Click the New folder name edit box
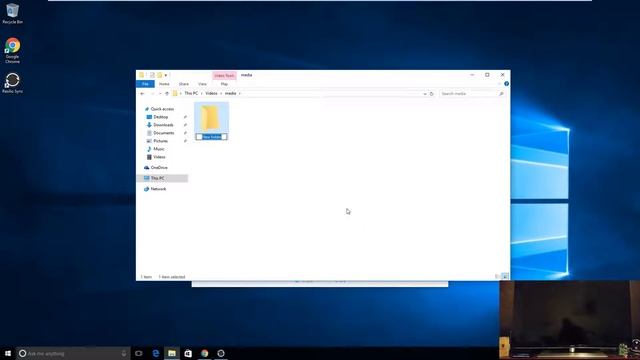 tap(211, 137)
